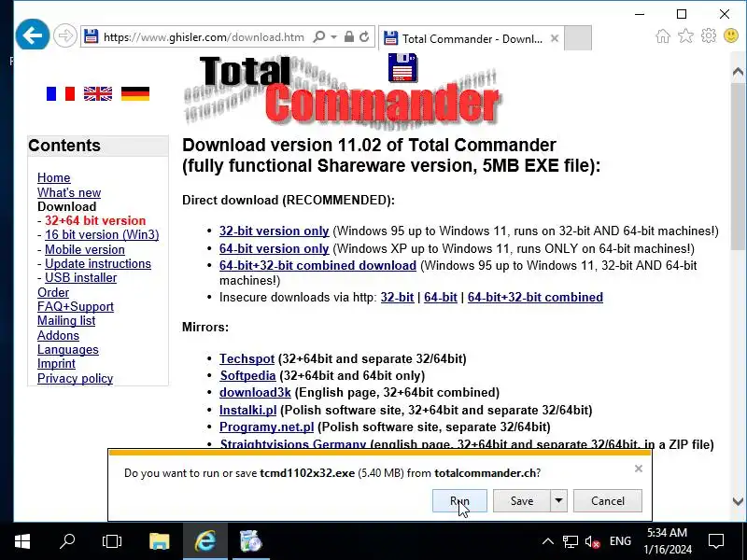Open the Home link in Contents

[x=54, y=177]
